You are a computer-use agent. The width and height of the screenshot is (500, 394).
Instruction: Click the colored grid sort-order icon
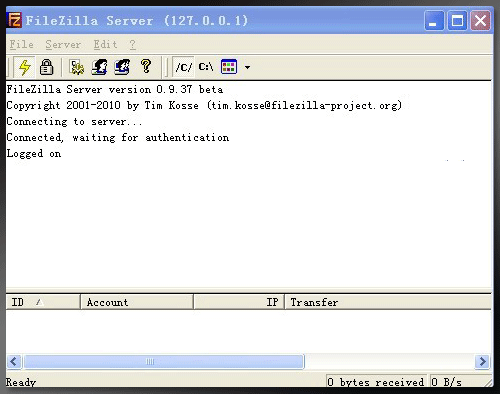tap(229, 67)
